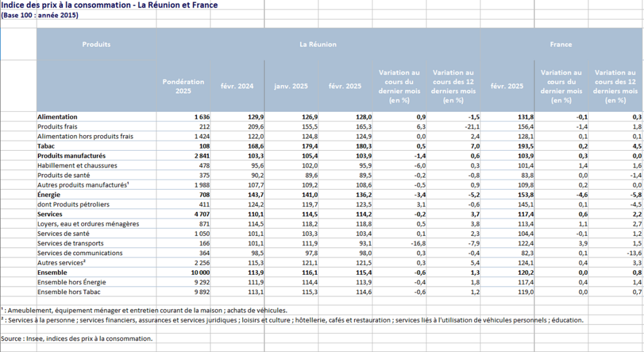Image resolution: width=644 pixels, height=352 pixels.
Task: Click Autres produits manufacturés weighting '1 988'
Action: [202, 185]
